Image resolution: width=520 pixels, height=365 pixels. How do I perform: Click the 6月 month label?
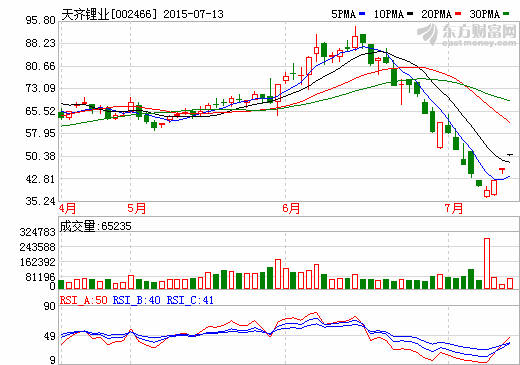pos(291,208)
